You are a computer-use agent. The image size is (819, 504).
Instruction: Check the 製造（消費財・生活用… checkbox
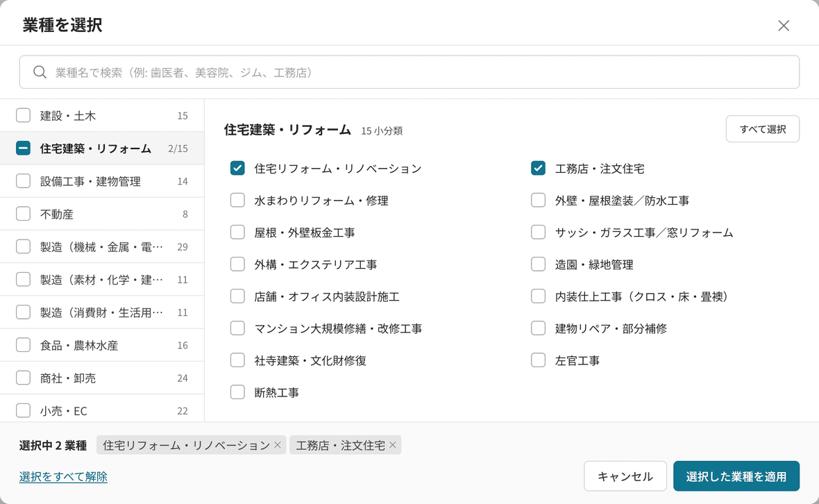click(23, 312)
